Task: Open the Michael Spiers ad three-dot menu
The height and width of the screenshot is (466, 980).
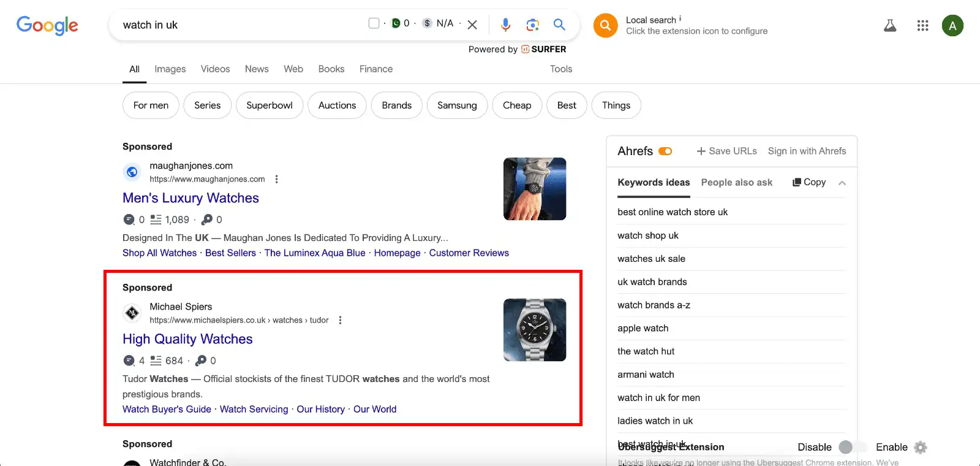Action: coord(341,320)
